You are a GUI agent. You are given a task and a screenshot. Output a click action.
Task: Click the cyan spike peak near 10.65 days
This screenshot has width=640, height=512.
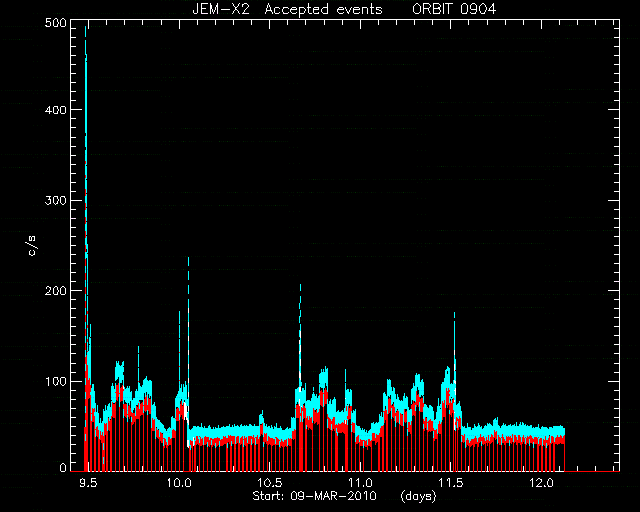pyautogui.click(x=300, y=286)
